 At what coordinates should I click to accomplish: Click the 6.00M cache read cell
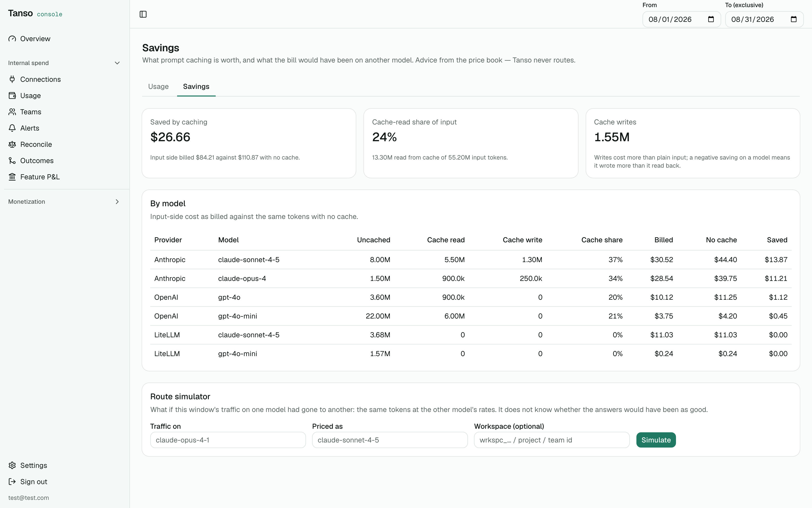[454, 316]
